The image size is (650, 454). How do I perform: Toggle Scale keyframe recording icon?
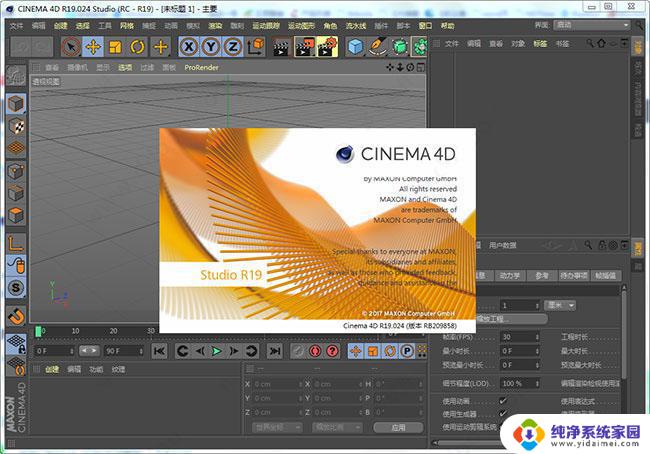(x=373, y=351)
